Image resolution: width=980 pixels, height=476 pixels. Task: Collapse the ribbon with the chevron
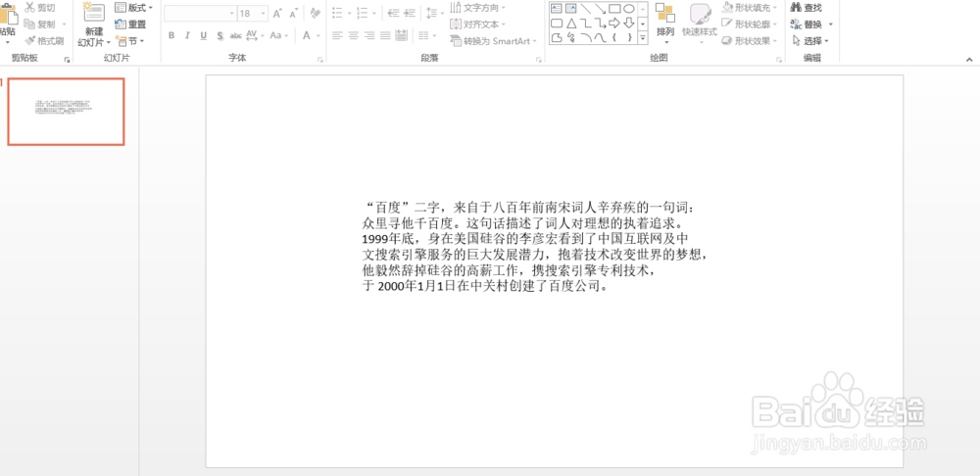(969, 60)
